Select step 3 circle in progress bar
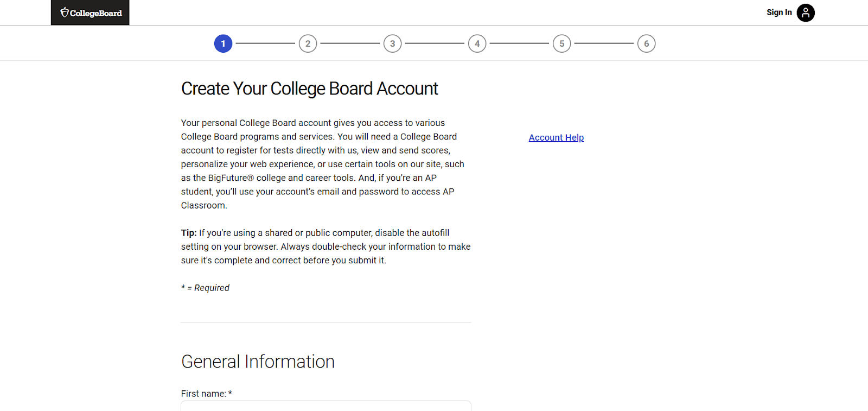This screenshot has height=411, width=868. coord(392,43)
